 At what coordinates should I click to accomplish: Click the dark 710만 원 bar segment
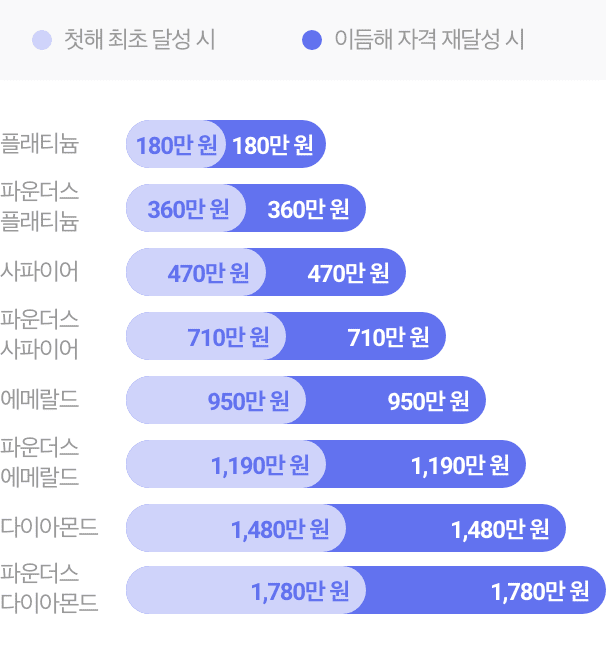(x=366, y=336)
